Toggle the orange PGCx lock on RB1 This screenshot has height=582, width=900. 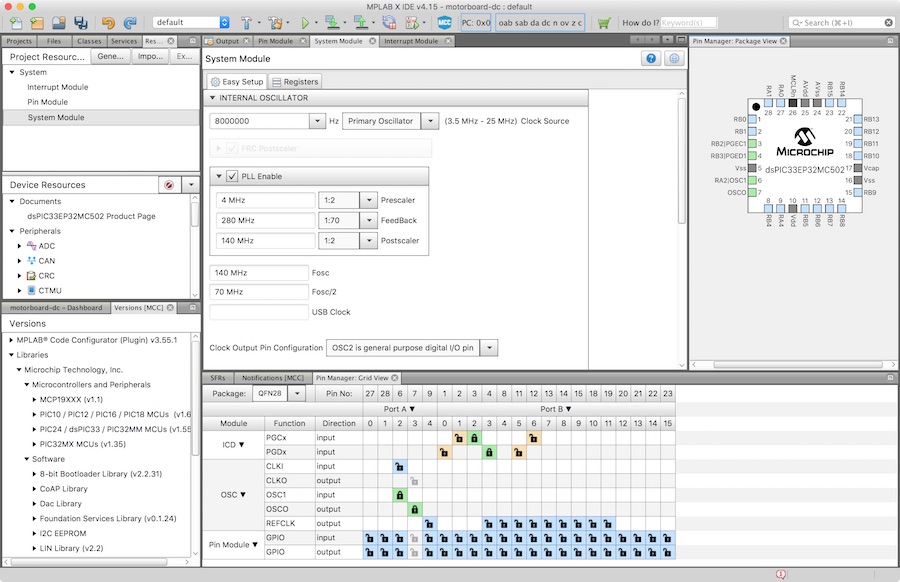[x=459, y=438]
